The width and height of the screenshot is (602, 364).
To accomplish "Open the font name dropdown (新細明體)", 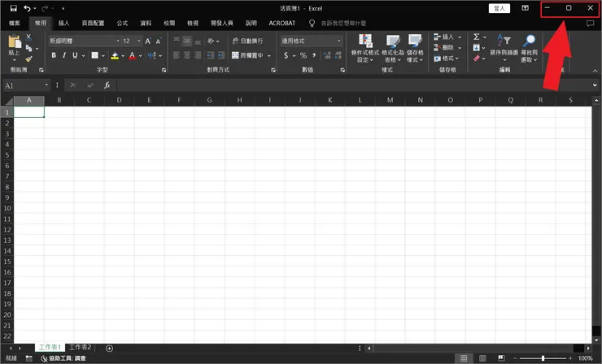I will pos(117,41).
